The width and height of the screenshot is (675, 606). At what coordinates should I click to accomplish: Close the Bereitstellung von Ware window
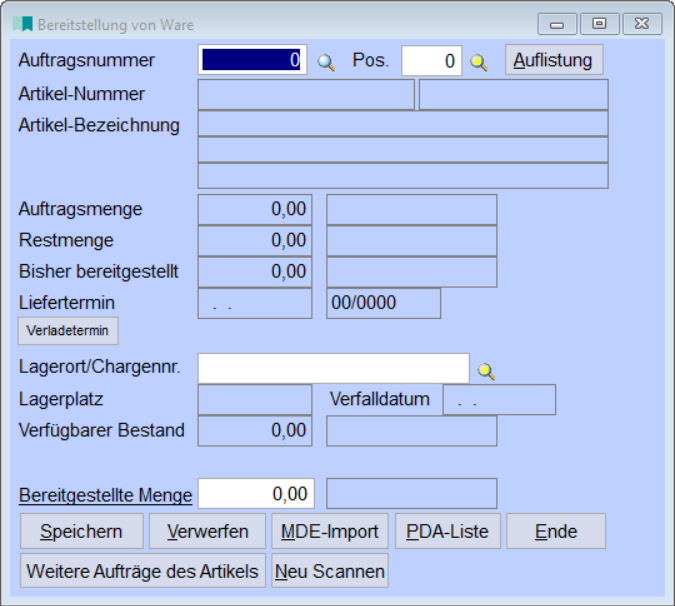[x=642, y=24]
